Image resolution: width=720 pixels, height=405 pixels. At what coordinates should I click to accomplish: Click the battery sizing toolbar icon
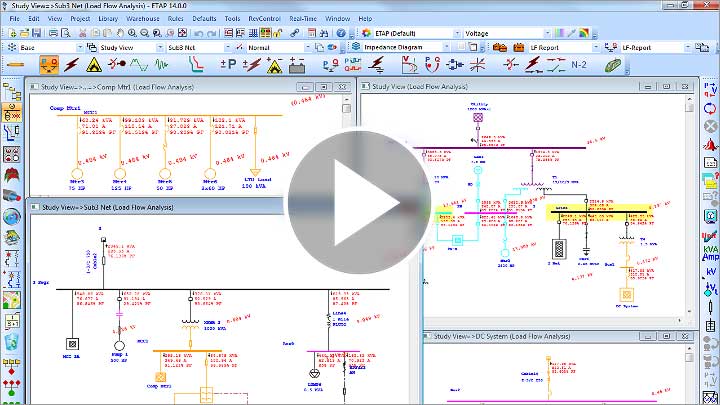coord(296,64)
